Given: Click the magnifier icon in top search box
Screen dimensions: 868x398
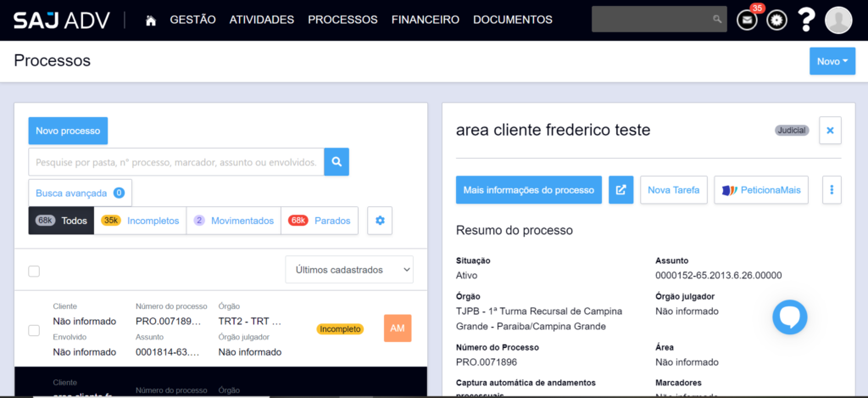Looking at the screenshot, I should click(717, 20).
